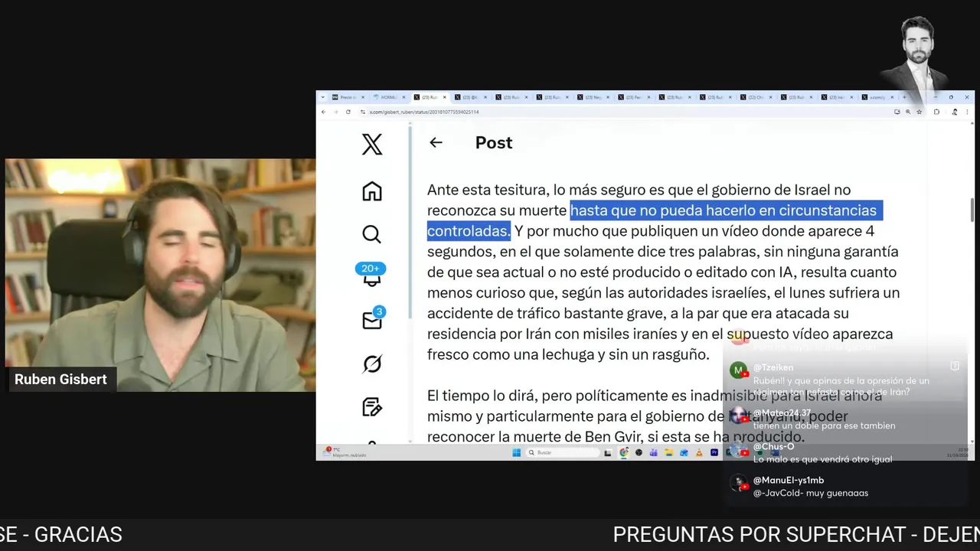Click the taskbar Buscar search box
This screenshot has width=980, height=551.
coord(563,452)
